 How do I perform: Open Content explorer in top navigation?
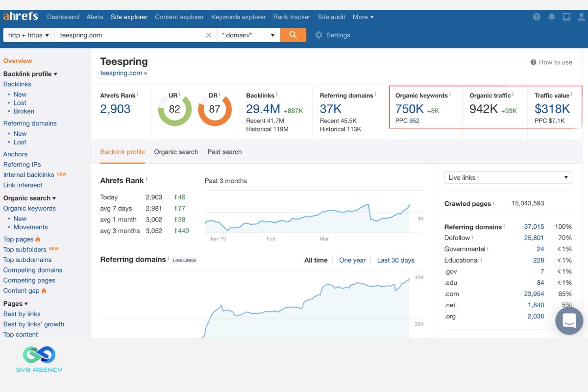[179, 17]
